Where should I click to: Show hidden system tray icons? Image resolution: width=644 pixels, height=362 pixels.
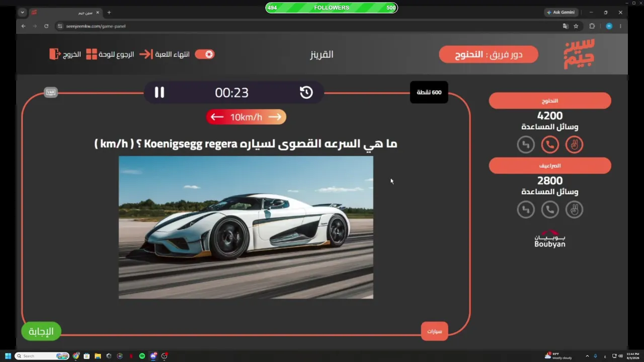coord(587,356)
